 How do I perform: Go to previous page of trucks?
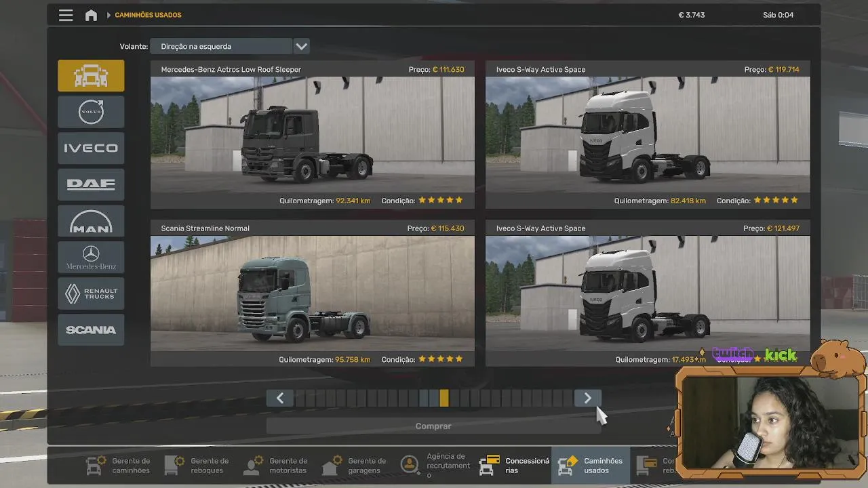click(280, 399)
